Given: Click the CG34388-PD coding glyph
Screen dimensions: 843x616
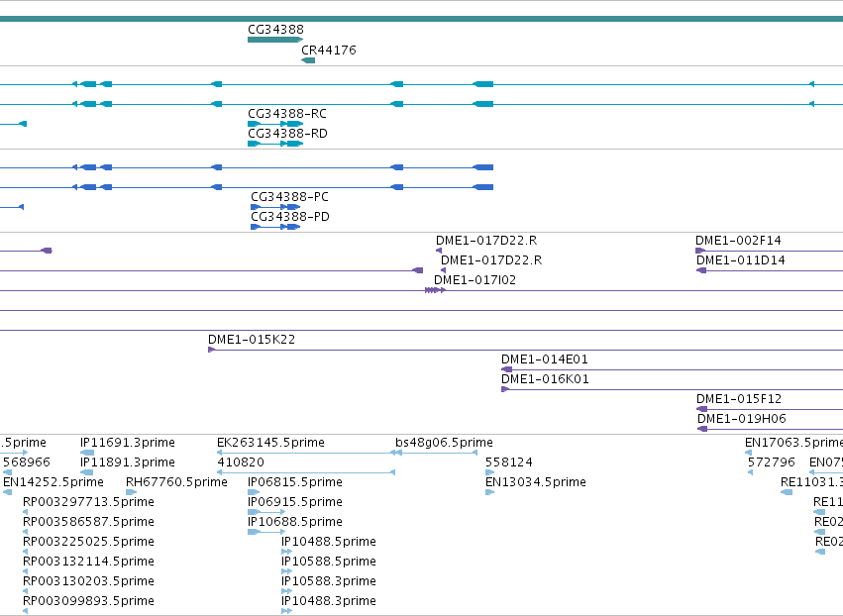Looking at the screenshot, I should point(275,227).
